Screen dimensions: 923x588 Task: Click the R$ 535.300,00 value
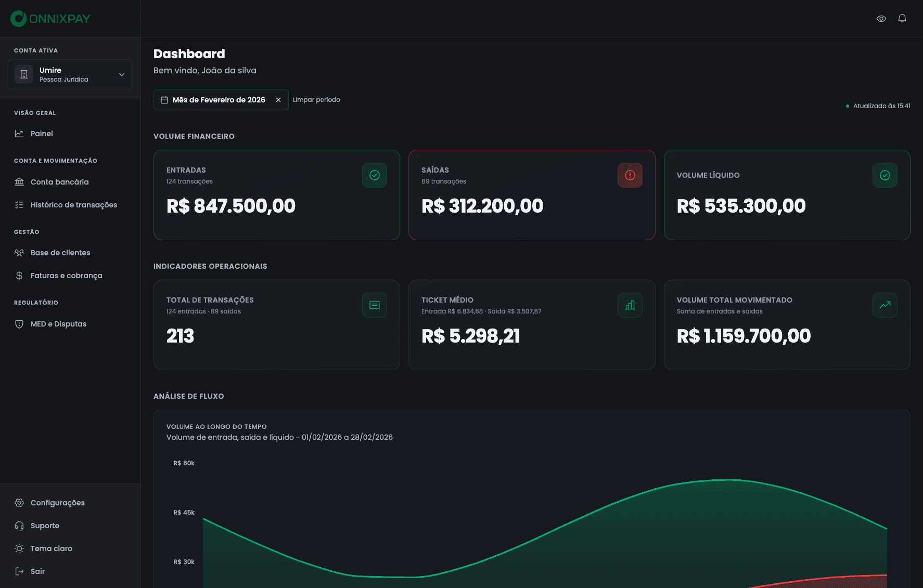point(741,206)
